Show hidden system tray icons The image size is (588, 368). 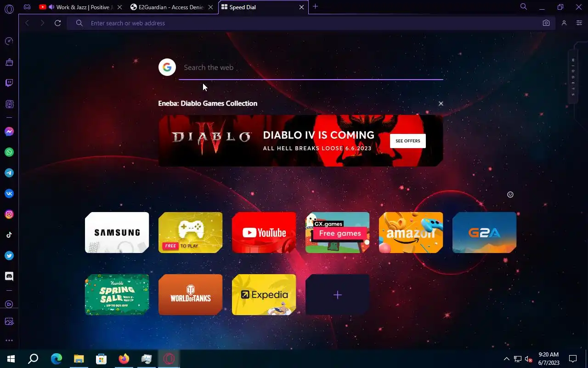[507, 359]
